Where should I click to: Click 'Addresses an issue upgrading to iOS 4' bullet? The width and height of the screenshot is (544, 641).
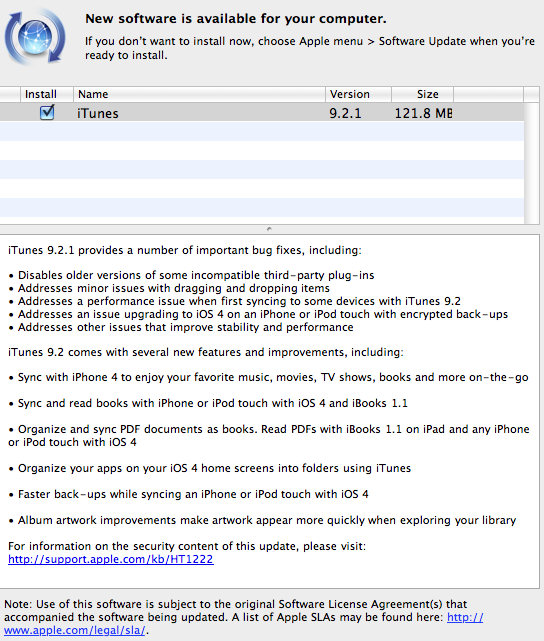tap(263, 314)
